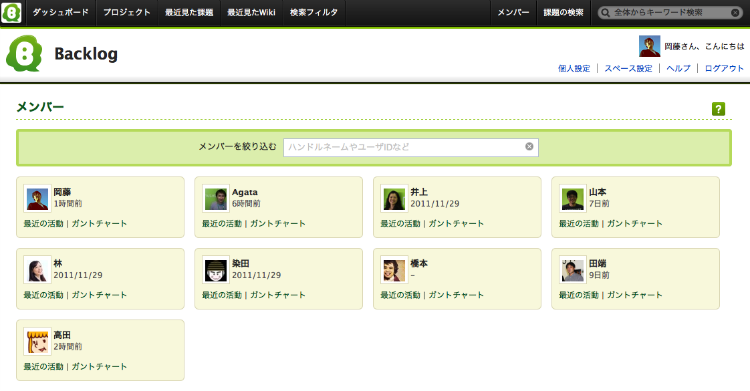Image resolution: width=750 pixels, height=391 pixels.
Task: Click the magnifier icon in global search
Action: pos(606,12)
